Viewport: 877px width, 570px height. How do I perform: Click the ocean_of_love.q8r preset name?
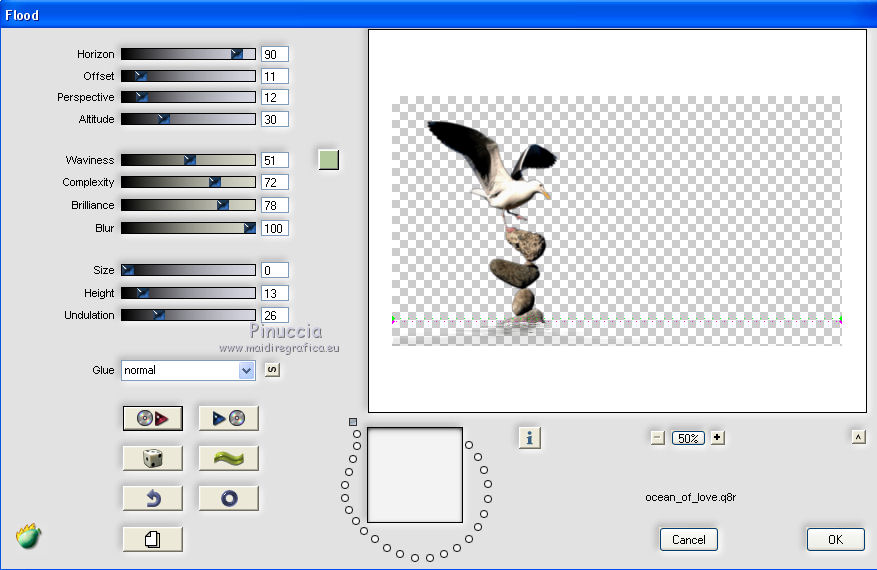690,497
